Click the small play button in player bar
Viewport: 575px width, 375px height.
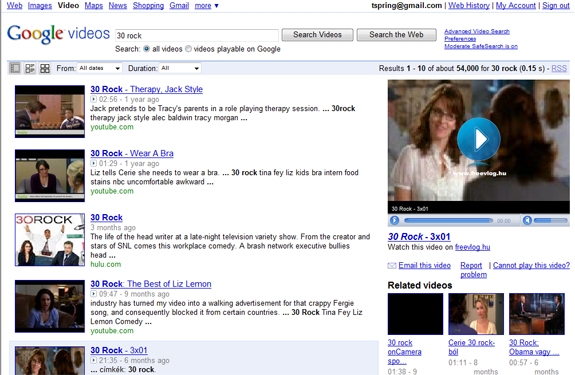coord(394,220)
